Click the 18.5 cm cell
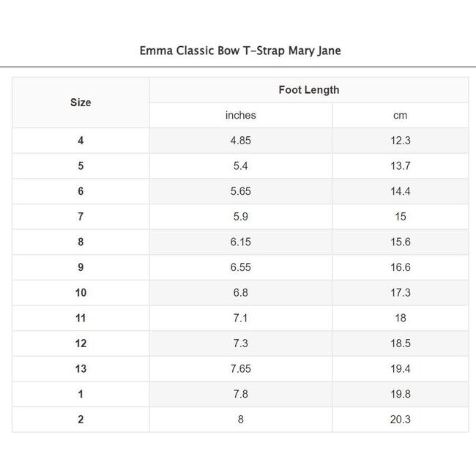This screenshot has height=476, width=476. coord(400,343)
